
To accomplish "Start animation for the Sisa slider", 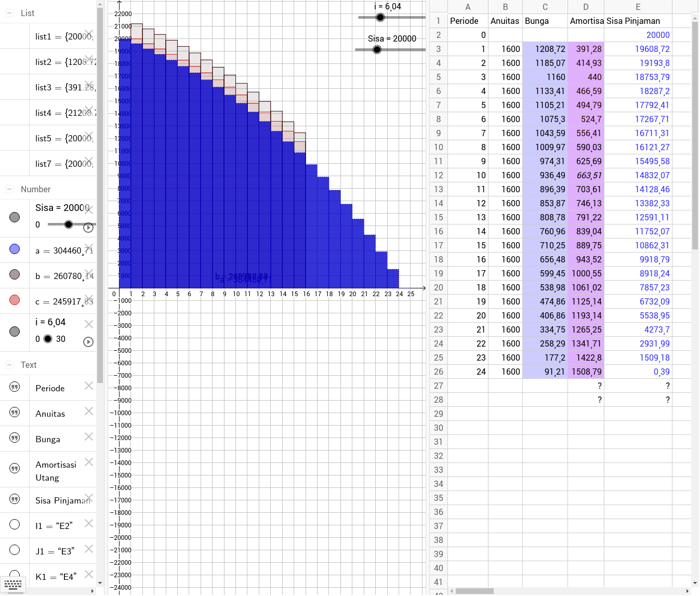I will [x=88, y=227].
